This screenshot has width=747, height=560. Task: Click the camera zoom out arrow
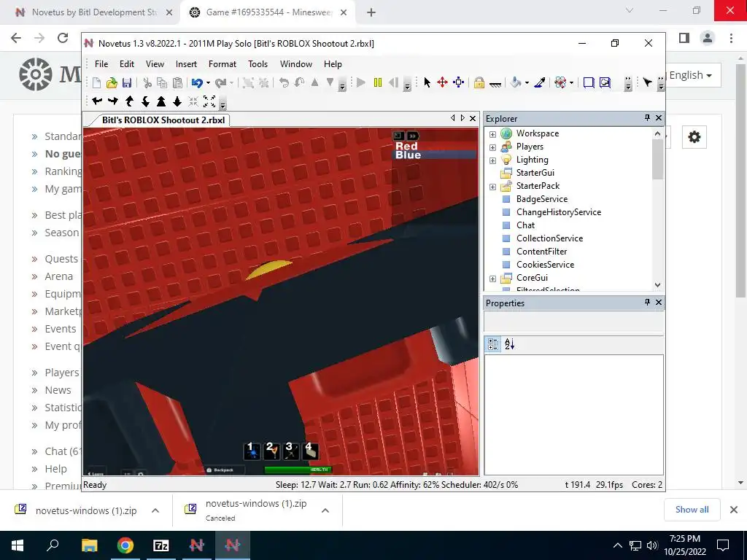click(x=177, y=101)
